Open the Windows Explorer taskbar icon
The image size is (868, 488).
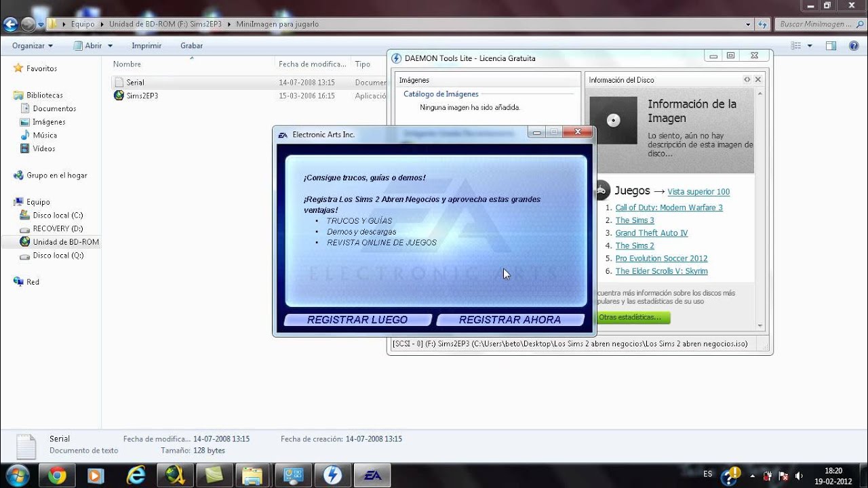(253, 475)
